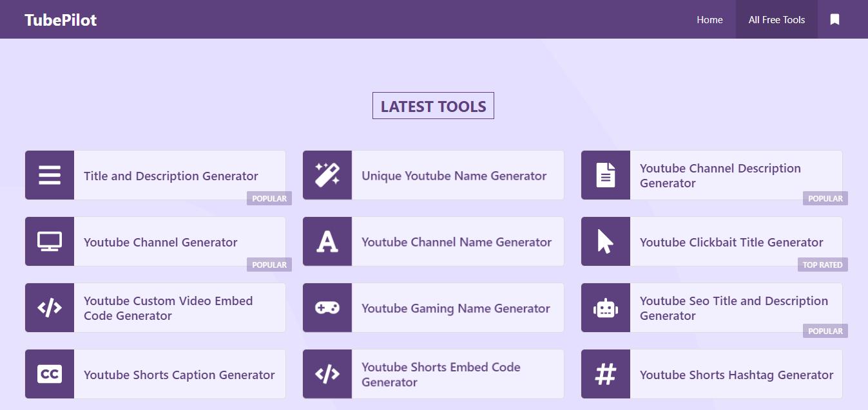This screenshot has width=868, height=410.
Task: Click the document icon for Channel Description Generator
Action: pyautogui.click(x=606, y=175)
